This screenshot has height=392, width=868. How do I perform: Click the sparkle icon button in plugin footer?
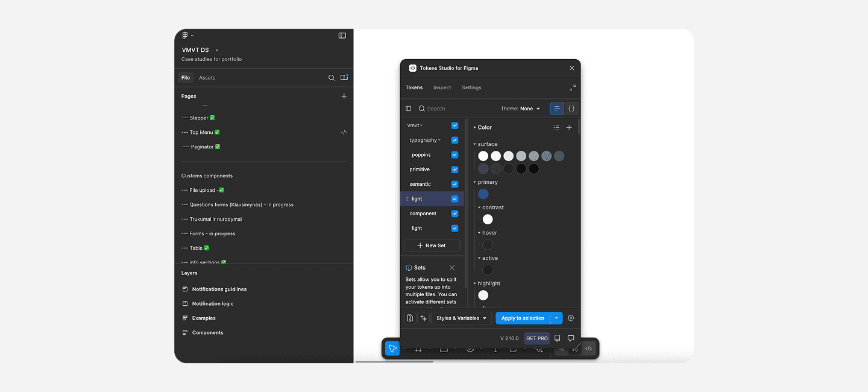[x=423, y=318]
